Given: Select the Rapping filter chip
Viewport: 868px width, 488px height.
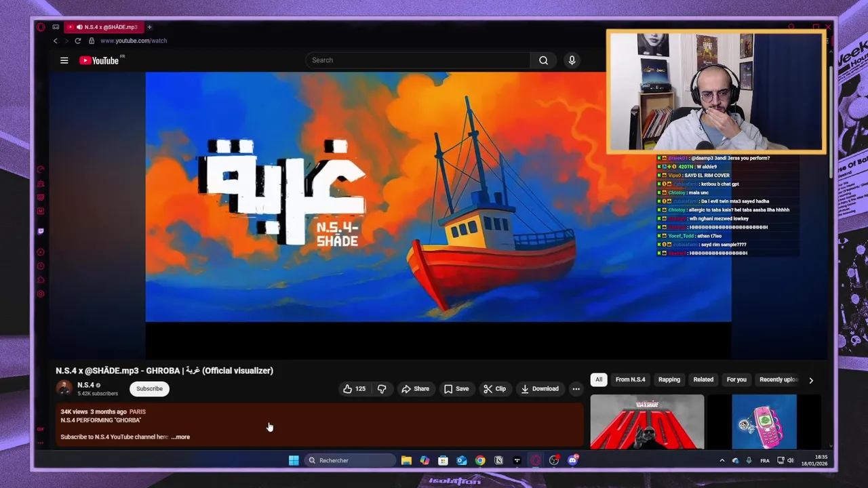Looking at the screenshot, I should click(669, 380).
